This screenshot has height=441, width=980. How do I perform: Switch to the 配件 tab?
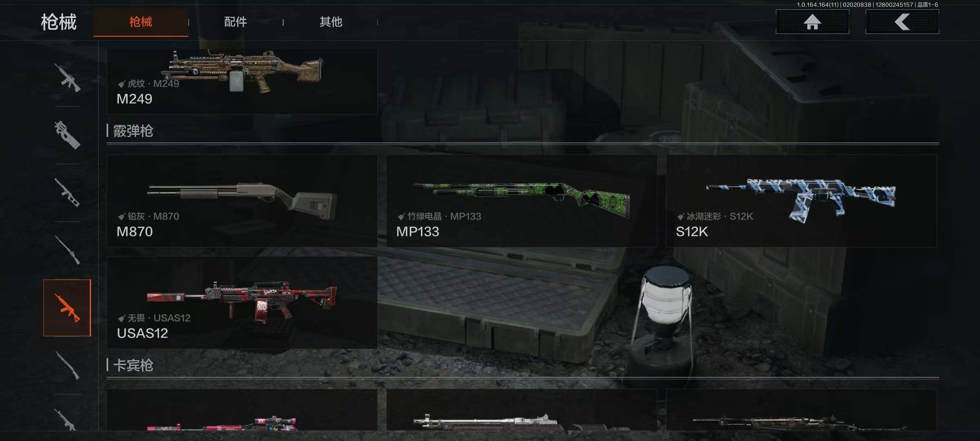[x=236, y=22]
